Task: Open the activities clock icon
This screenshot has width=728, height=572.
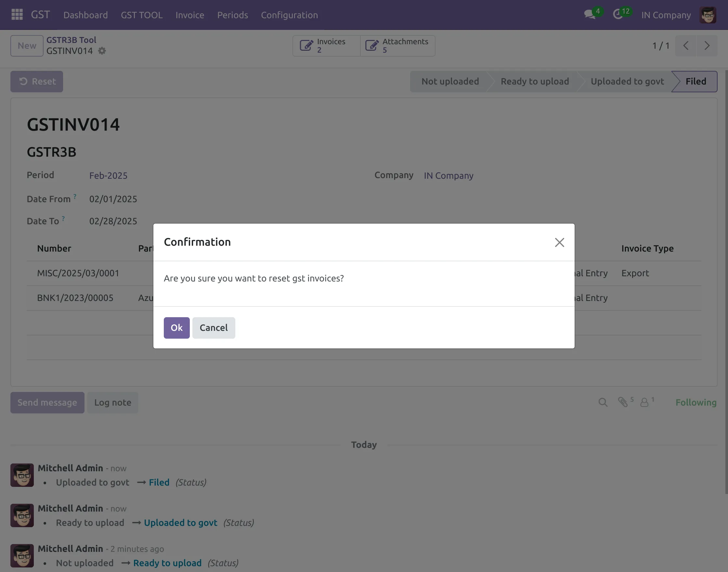Action: click(x=618, y=15)
